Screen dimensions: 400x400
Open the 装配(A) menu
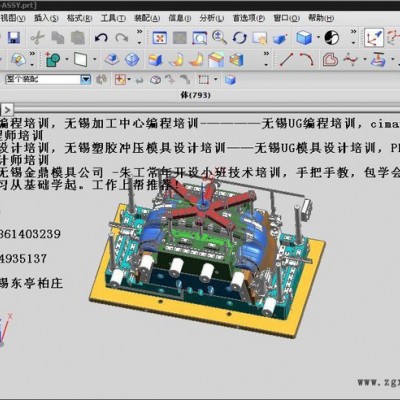point(147,18)
